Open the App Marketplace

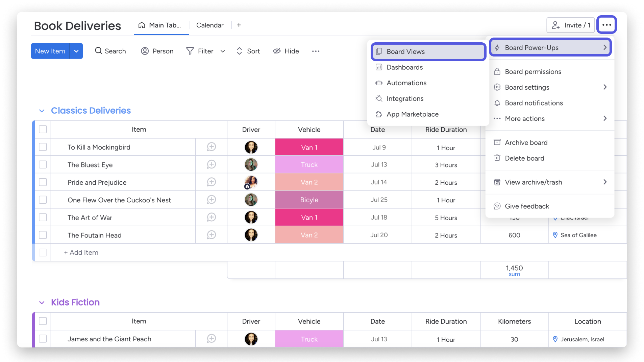(x=413, y=114)
